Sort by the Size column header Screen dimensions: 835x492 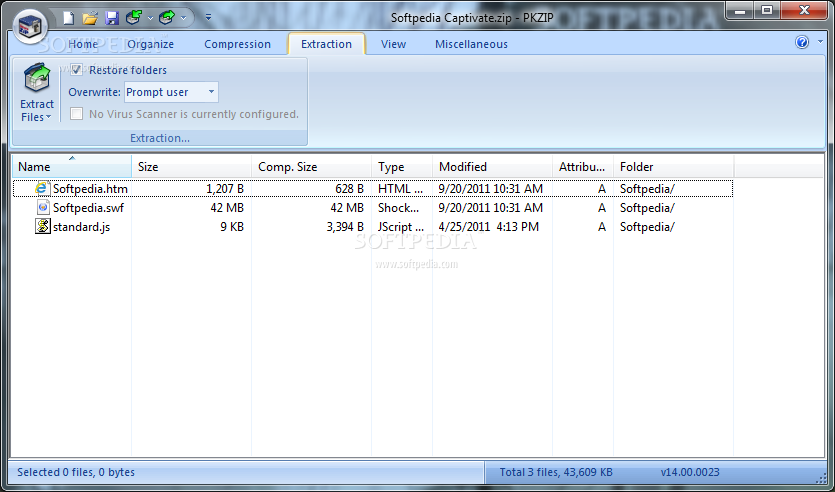pos(192,167)
